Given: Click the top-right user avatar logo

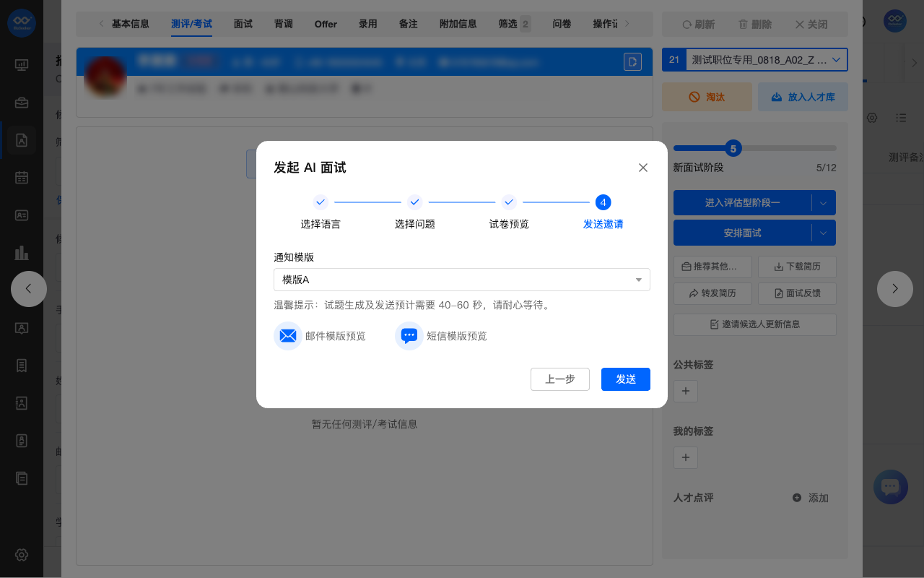Looking at the screenshot, I should 895,21.
